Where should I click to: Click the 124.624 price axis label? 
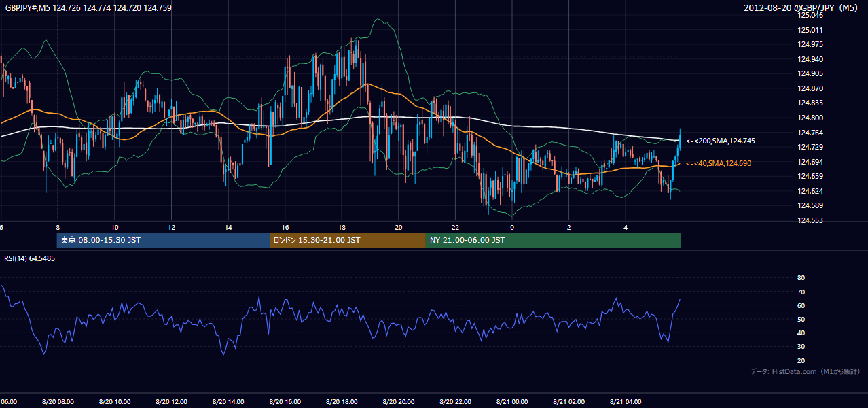[810, 191]
